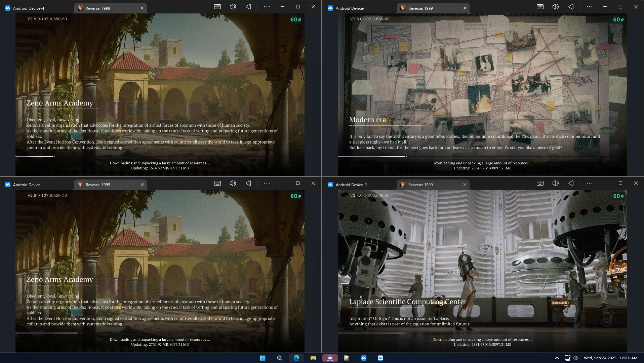Click volume icon in Android Device-2 window
The width and height of the screenshot is (644, 363).
[x=556, y=183]
